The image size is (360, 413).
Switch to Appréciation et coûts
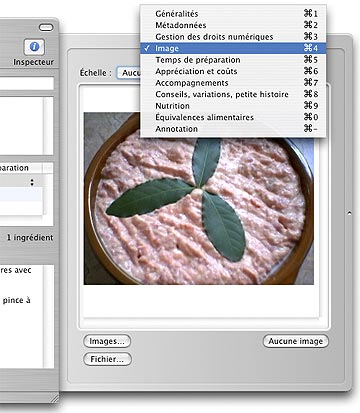coord(233,71)
